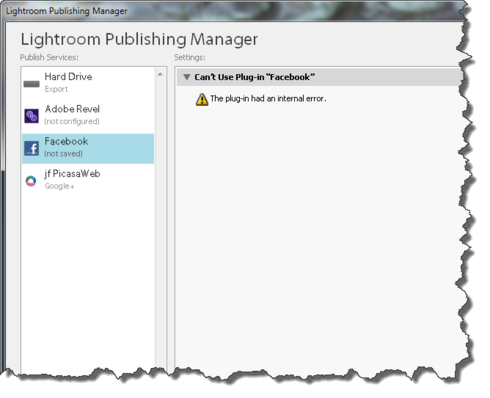Collapse the Can't Use Plug-in section triangle

pos(187,77)
